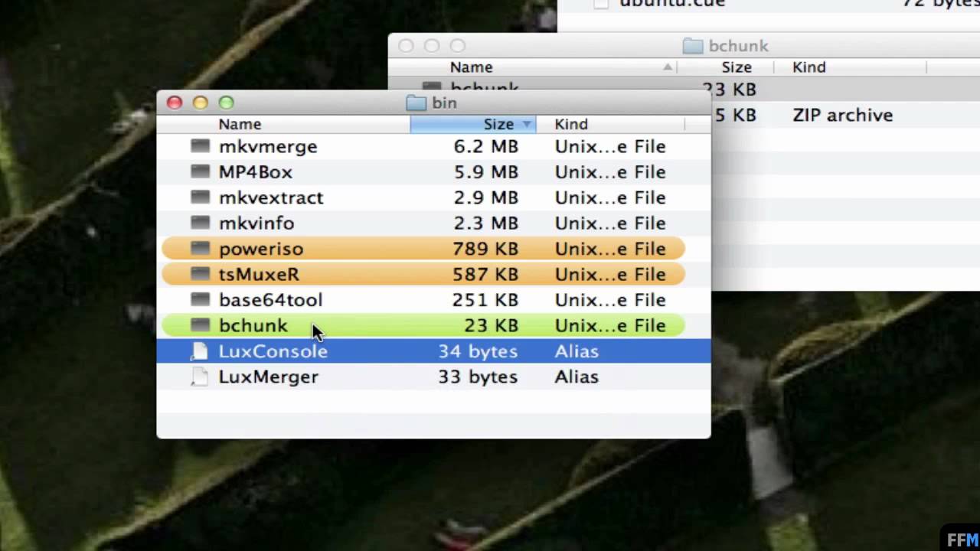
Task: Click the bin folder icon in title bar
Action: (x=416, y=103)
